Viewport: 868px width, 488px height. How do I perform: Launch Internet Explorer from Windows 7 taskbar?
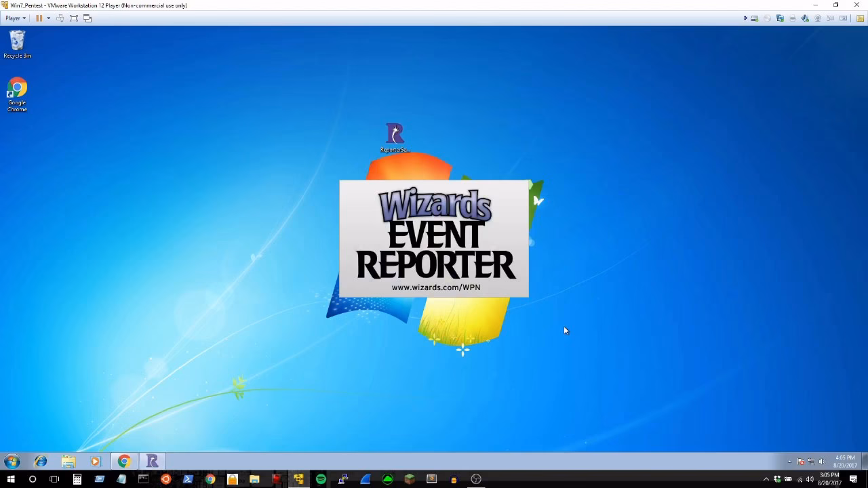(x=41, y=462)
